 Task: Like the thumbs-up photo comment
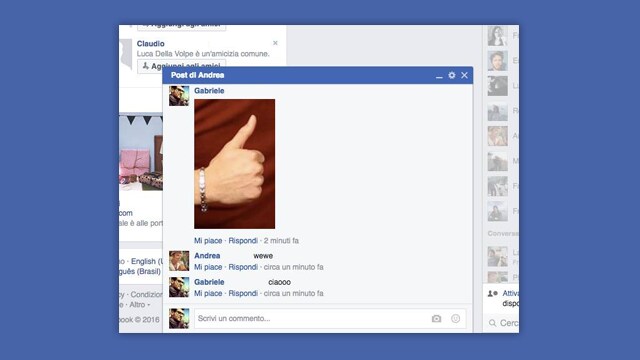[208, 241]
